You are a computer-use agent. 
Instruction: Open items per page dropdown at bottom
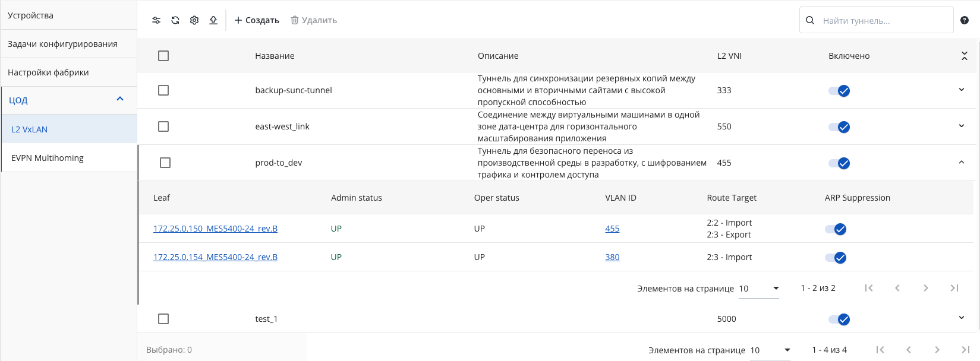pyautogui.click(x=770, y=350)
